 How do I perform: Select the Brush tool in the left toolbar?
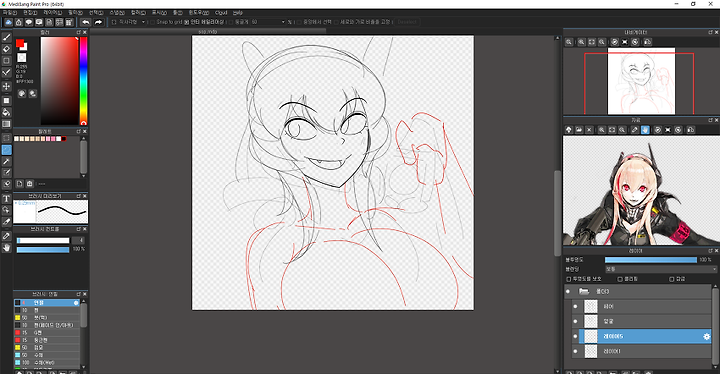(6, 37)
